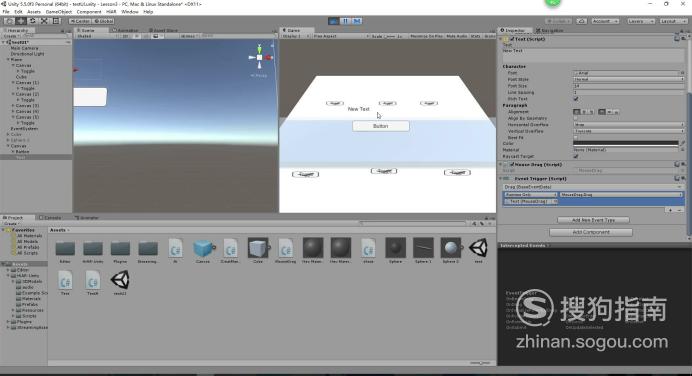The width and height of the screenshot is (692, 376).
Task: Set vertical alignment to middle
Action: click(x=609, y=112)
